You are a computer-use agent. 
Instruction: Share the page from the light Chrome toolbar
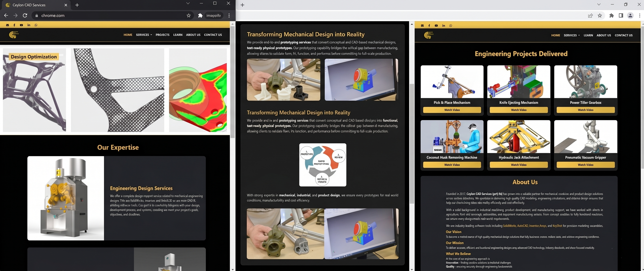pos(591,16)
